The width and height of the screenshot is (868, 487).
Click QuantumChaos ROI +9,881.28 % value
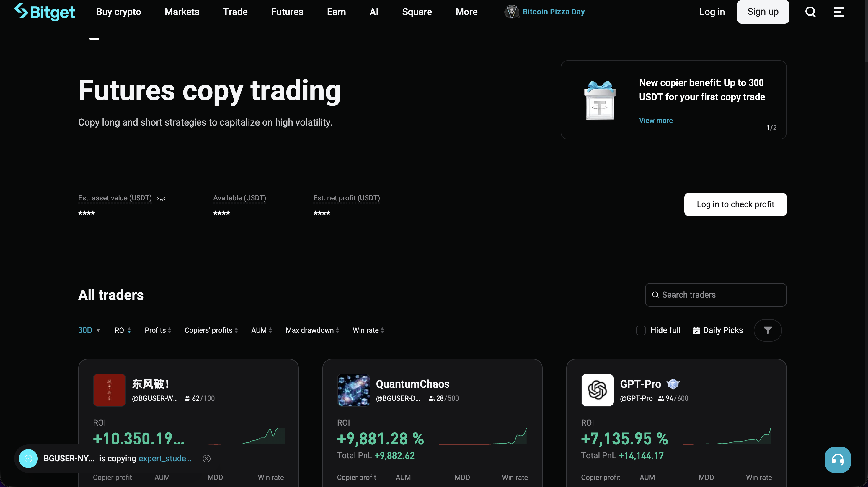click(381, 439)
